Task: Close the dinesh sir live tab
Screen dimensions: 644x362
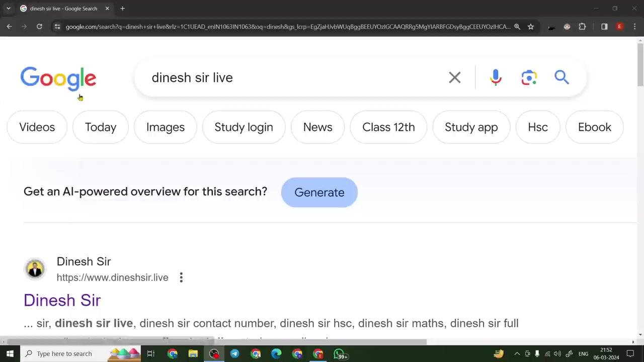Action: tap(107, 9)
